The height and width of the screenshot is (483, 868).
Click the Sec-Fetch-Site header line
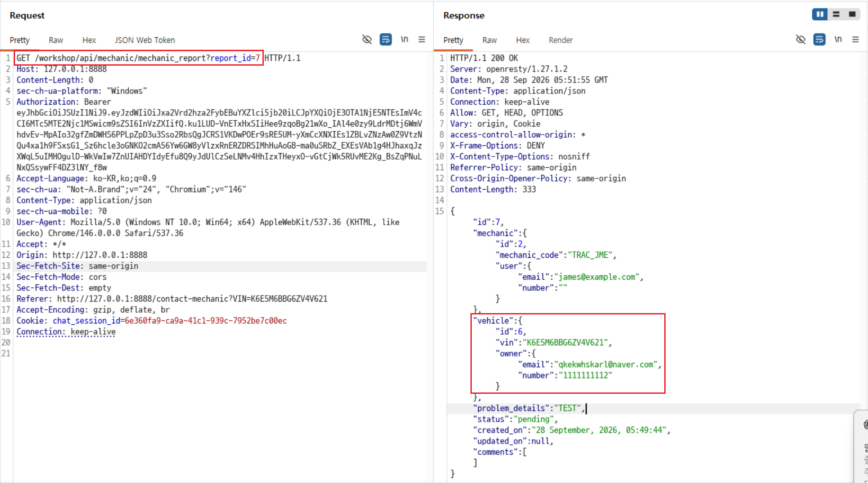point(77,266)
